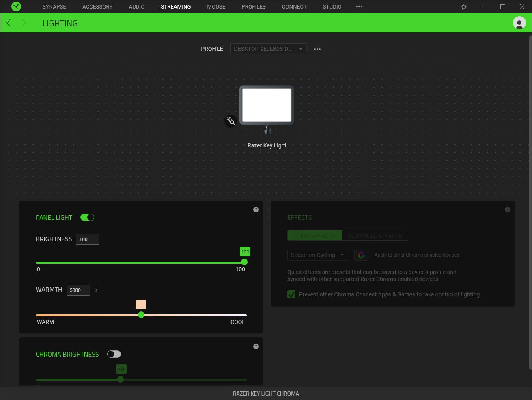Open the PROFILES tab
The height and width of the screenshot is (400, 532).
(254, 6)
